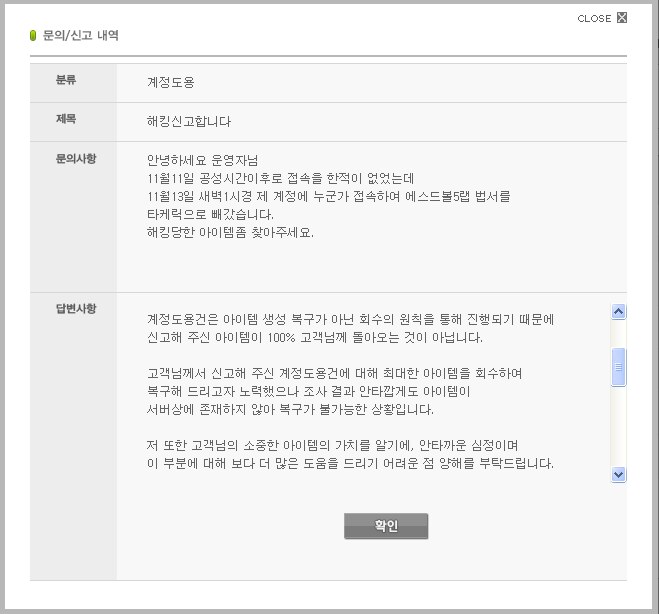The image size is (659, 614).
Task: Click the first answer paragraph starting 계정도용건은
Action: [350, 328]
